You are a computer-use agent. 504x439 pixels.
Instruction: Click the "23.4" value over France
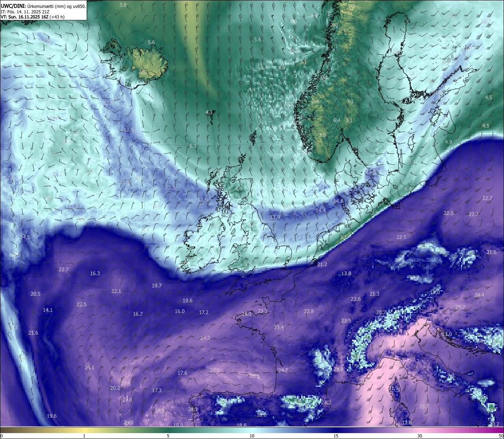point(279,328)
